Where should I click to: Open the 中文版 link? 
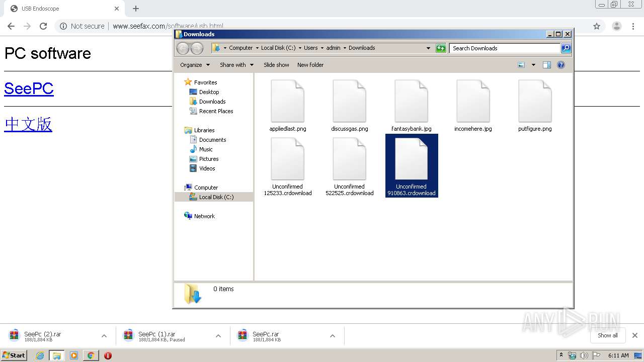tap(28, 124)
